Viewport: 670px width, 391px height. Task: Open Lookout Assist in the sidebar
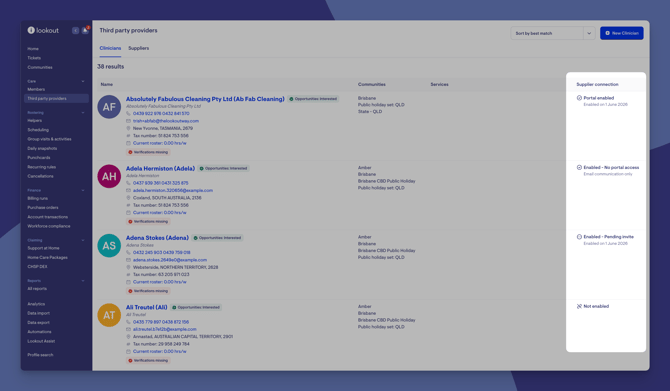tap(41, 341)
